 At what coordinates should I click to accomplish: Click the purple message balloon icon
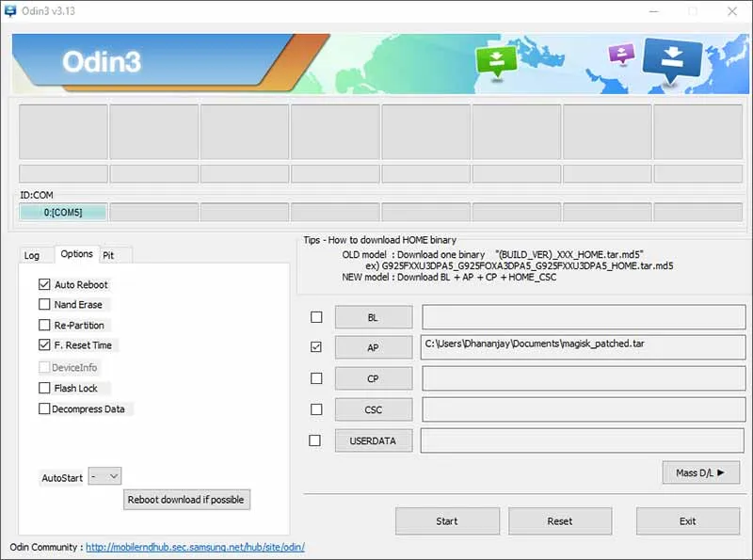click(621, 55)
